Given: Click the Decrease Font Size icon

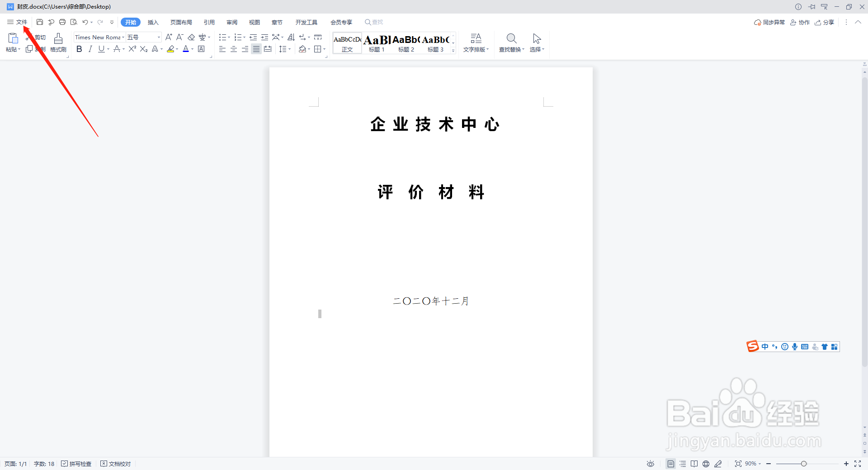Looking at the screenshot, I should click(x=179, y=37).
